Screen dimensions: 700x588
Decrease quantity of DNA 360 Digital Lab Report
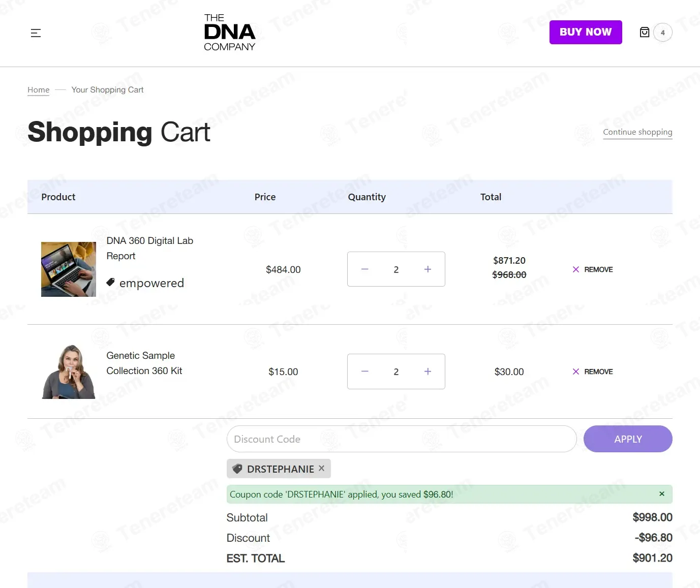tap(364, 269)
